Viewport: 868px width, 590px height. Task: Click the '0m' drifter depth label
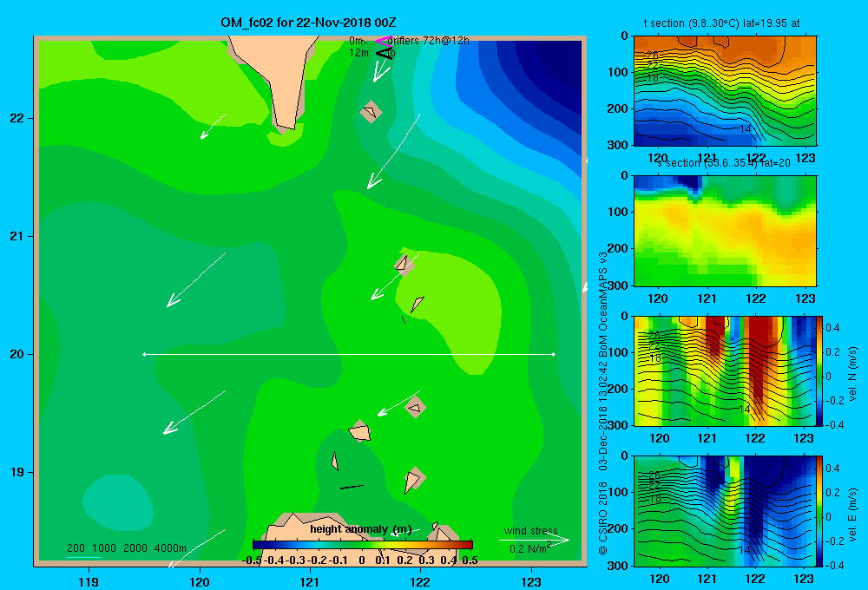(356, 41)
